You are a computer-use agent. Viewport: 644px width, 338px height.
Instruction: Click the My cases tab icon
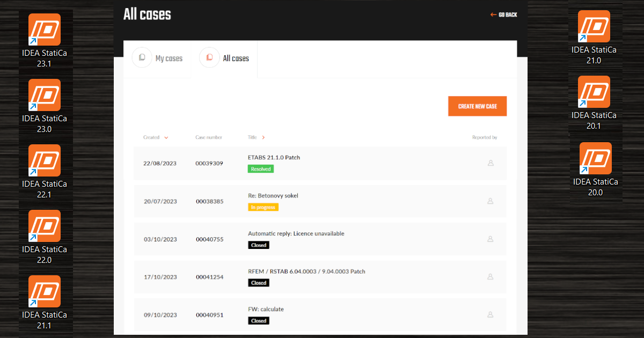click(142, 57)
